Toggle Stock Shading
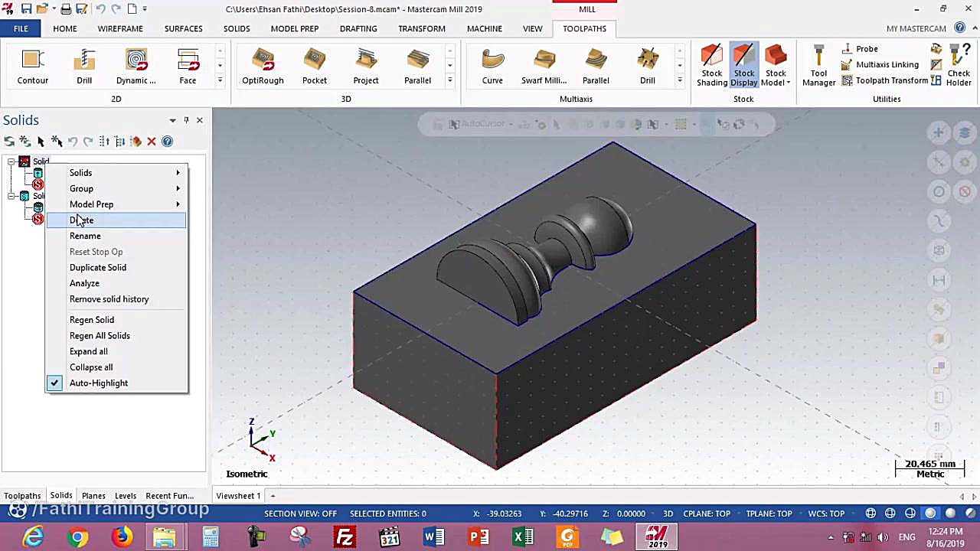Screen dimensions: 980x551 [x=711, y=66]
